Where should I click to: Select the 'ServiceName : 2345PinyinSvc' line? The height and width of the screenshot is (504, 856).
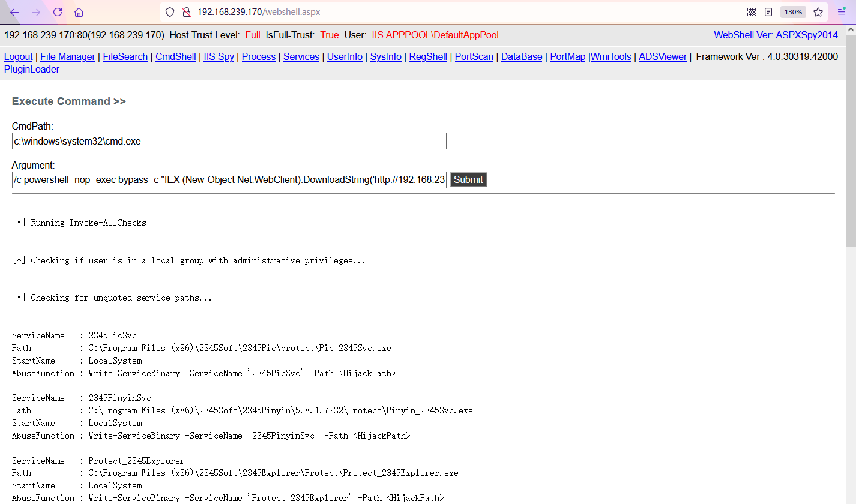coord(82,398)
